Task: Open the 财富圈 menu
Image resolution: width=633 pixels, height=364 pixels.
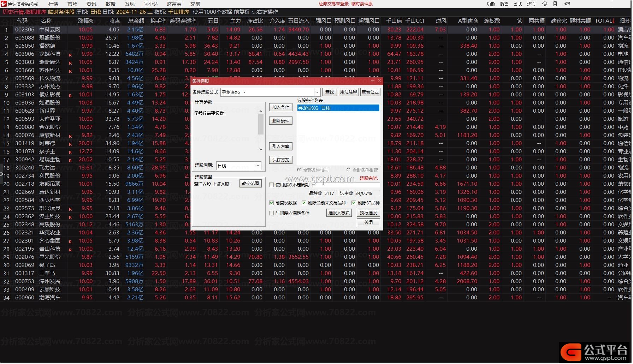Action: pyautogui.click(x=174, y=4)
